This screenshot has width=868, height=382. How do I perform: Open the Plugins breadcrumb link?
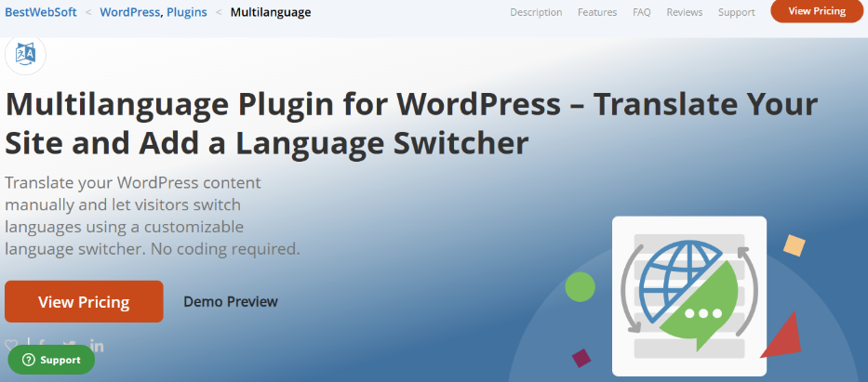click(x=186, y=12)
